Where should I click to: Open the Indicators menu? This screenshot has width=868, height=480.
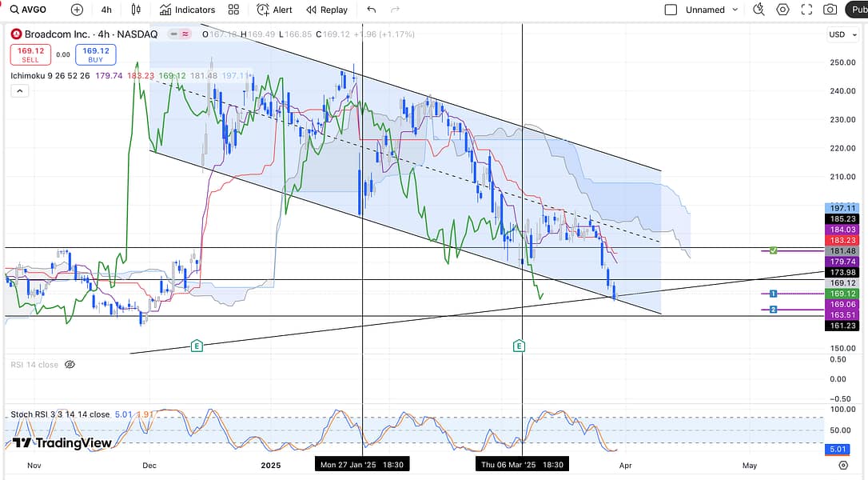click(187, 10)
